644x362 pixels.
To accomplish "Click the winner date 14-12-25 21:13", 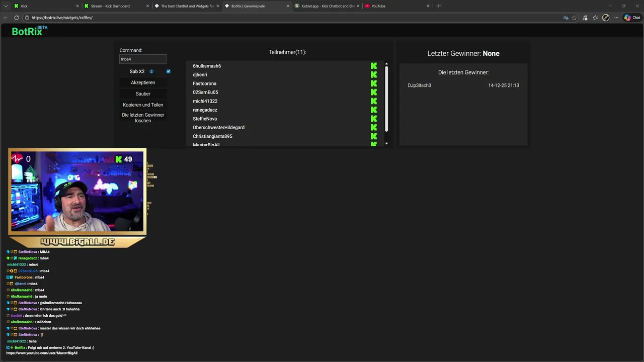I will (x=504, y=85).
